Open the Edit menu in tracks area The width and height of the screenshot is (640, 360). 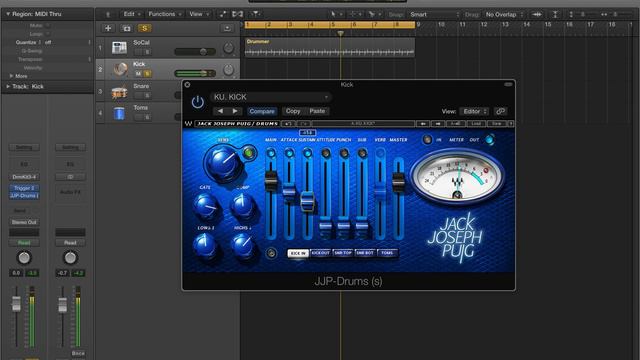click(131, 14)
